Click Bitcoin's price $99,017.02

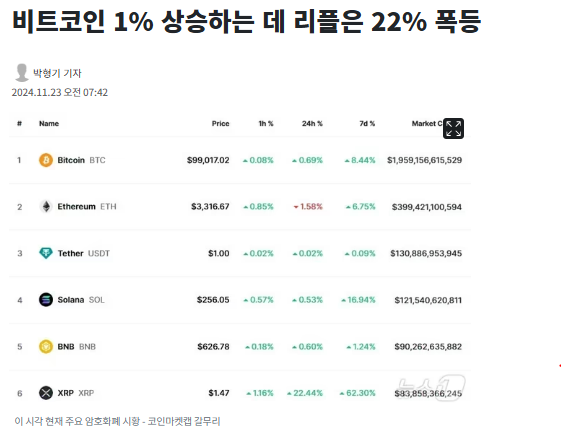[208, 160]
